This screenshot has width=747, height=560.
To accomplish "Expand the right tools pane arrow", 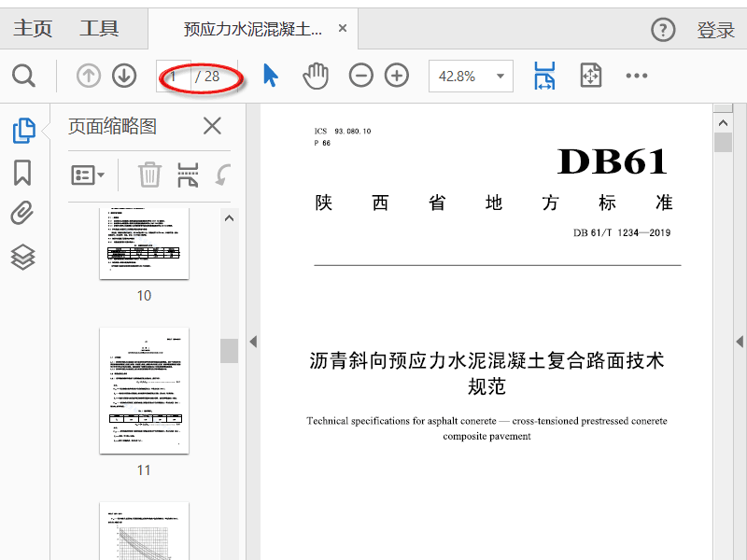I will (x=740, y=341).
